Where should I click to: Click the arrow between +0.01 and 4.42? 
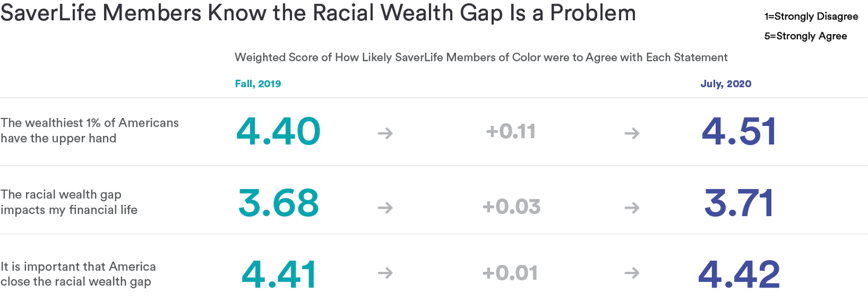coord(632,273)
